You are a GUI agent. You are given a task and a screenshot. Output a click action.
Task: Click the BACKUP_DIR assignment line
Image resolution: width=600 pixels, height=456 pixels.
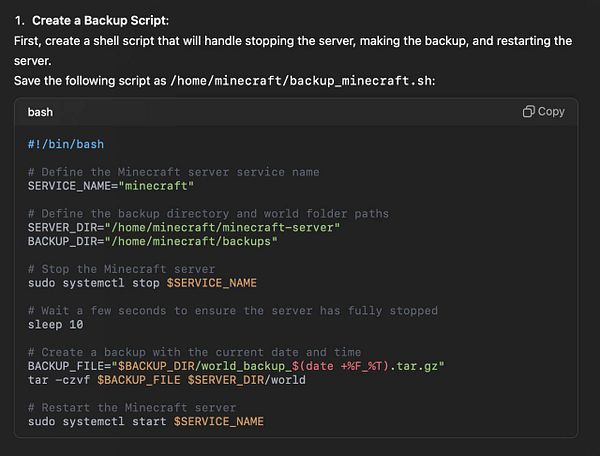tap(152, 241)
